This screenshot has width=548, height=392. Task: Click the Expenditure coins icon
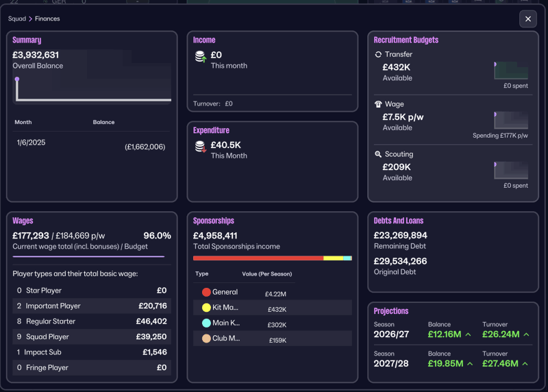(201, 147)
